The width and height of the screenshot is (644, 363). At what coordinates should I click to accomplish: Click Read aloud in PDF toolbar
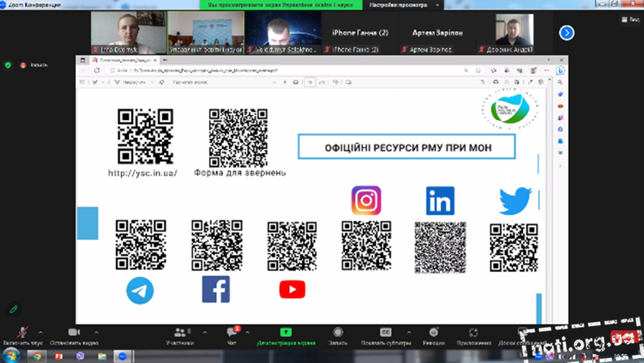click(x=190, y=82)
